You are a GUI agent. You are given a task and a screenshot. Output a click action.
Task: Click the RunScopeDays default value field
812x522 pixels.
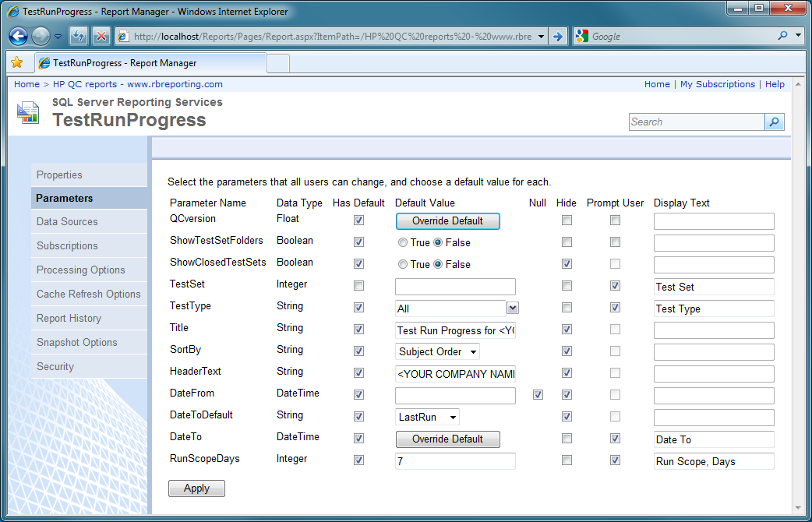tap(455, 460)
